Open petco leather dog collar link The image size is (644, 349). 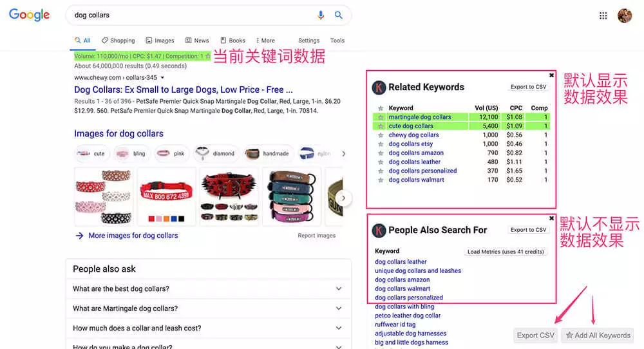click(x=408, y=316)
